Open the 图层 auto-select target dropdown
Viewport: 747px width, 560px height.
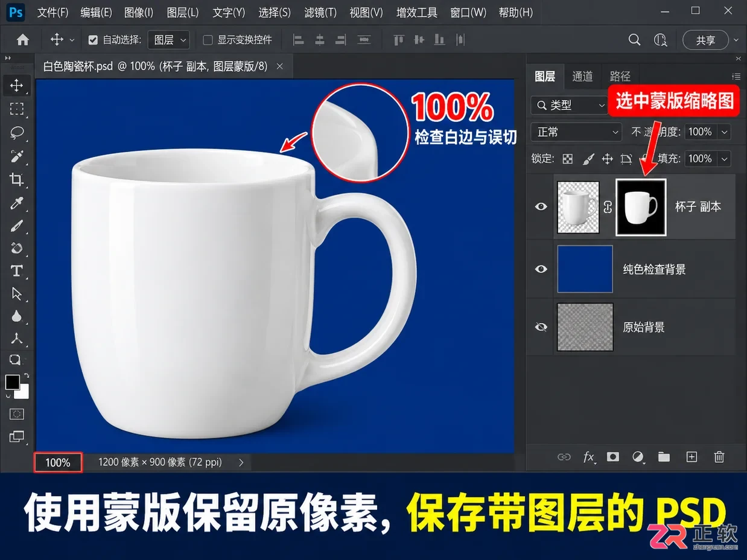pos(170,40)
